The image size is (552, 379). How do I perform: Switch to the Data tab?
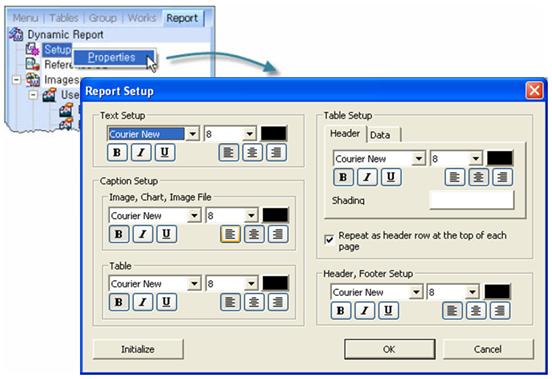click(x=380, y=135)
